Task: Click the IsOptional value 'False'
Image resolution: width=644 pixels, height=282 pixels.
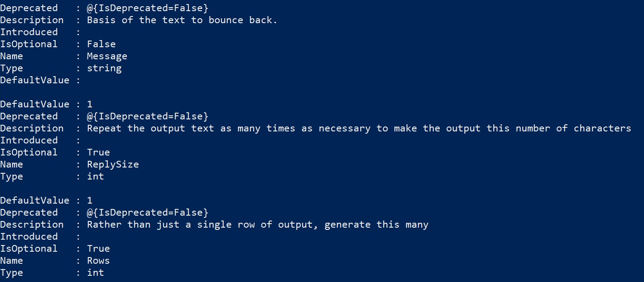Action: 101,44
